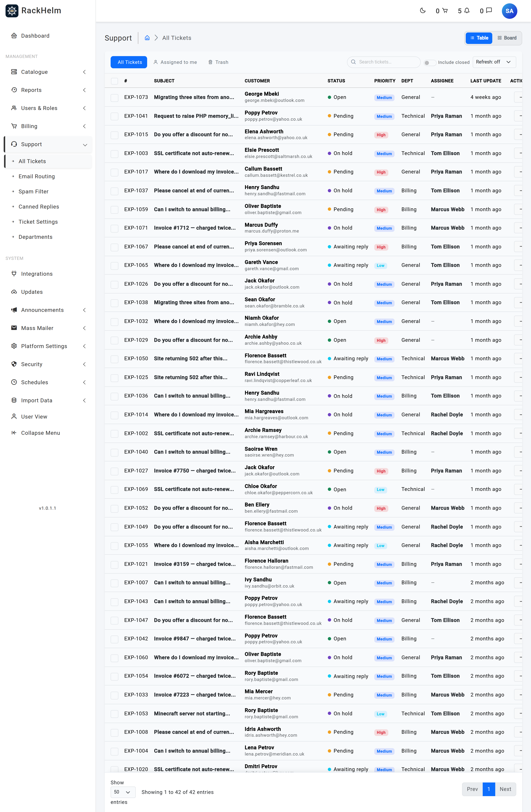Switch to Assigned to me tab

coord(175,62)
